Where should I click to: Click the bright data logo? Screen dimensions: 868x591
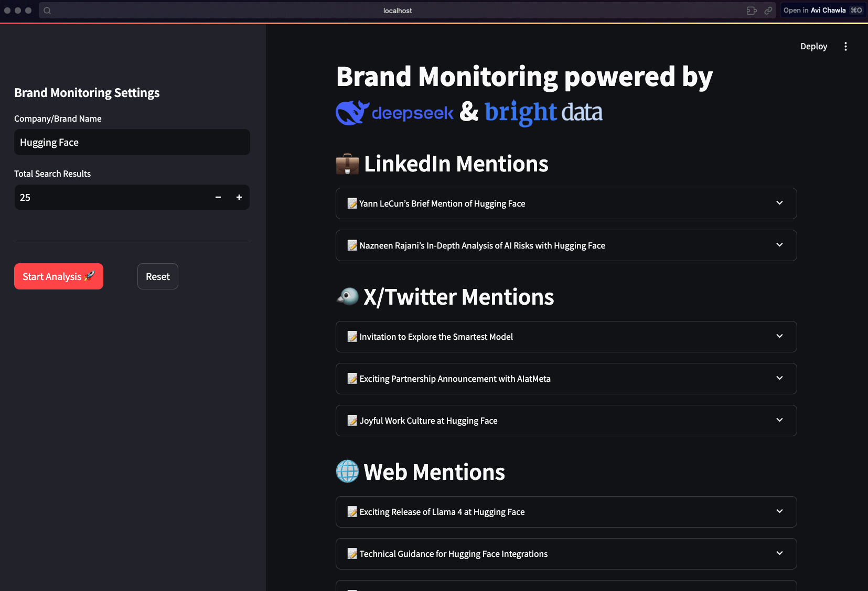point(543,113)
